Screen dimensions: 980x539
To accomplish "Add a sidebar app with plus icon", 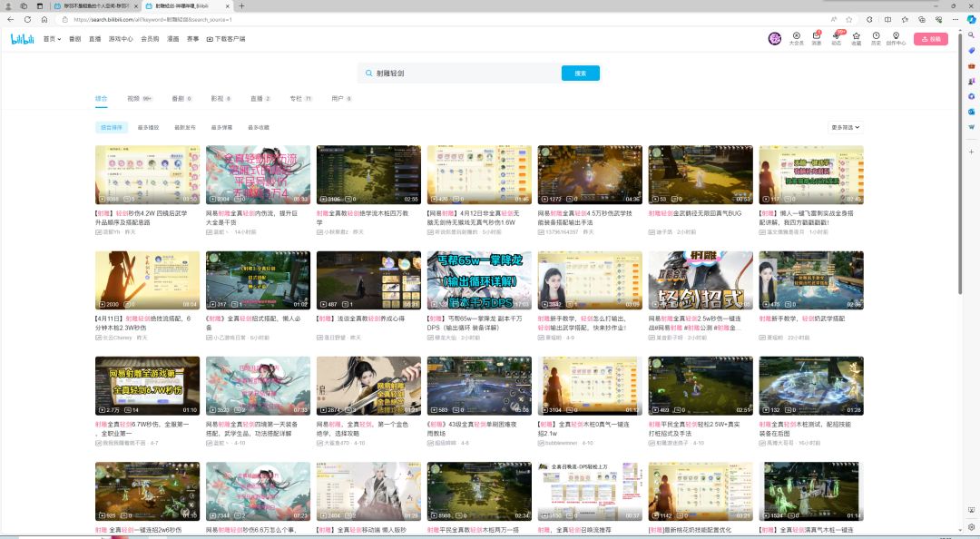I will tap(971, 152).
